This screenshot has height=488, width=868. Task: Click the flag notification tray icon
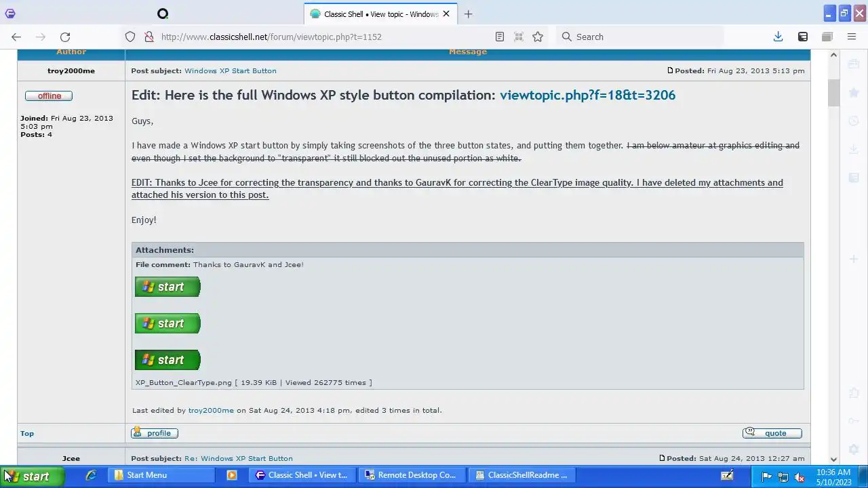pos(767,476)
